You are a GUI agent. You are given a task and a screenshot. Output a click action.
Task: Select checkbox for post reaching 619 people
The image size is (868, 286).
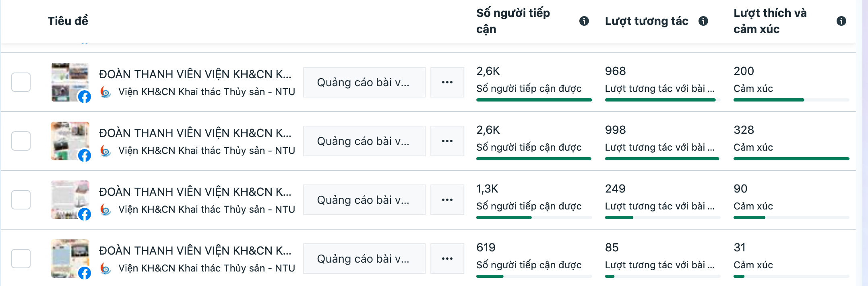click(x=21, y=259)
